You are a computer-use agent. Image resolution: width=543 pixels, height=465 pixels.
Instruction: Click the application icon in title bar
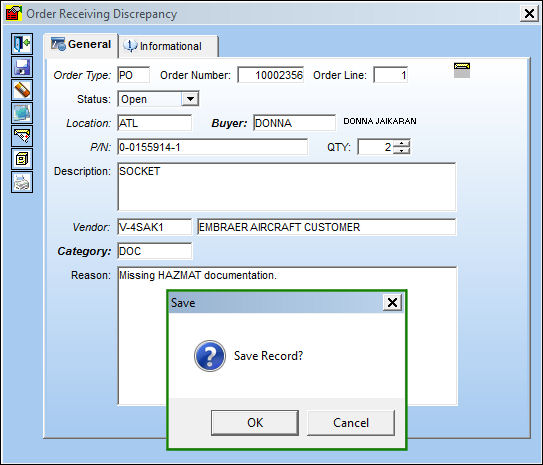(x=14, y=14)
